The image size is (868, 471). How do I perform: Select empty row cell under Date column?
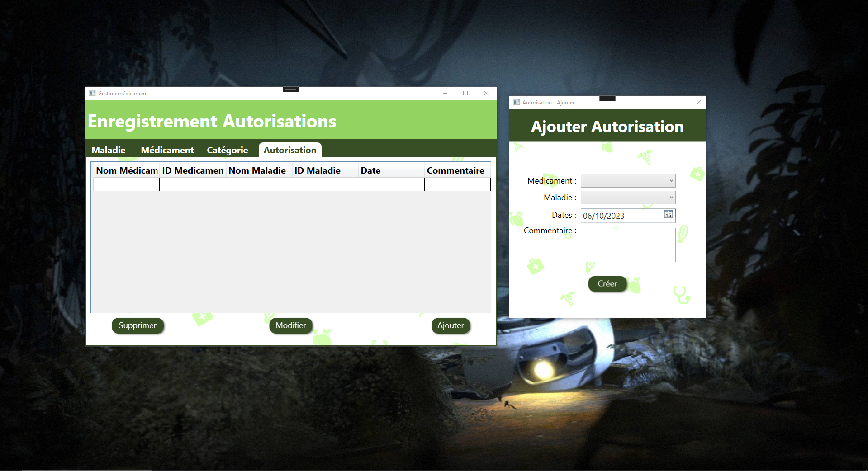[x=391, y=184]
